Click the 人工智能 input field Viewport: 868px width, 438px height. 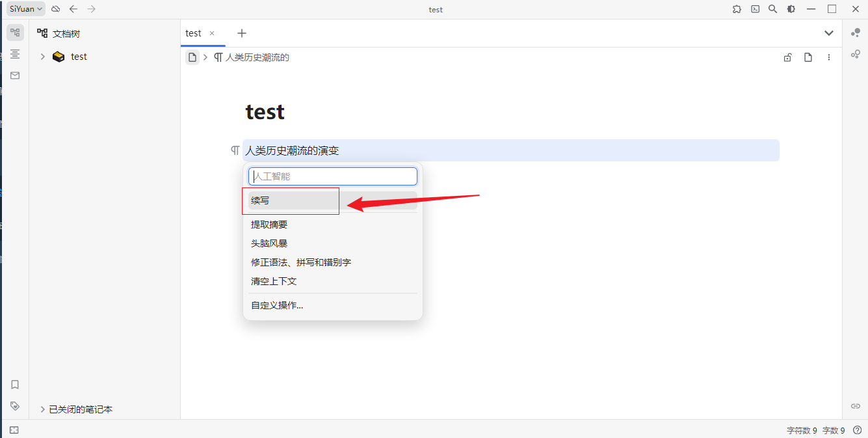333,176
